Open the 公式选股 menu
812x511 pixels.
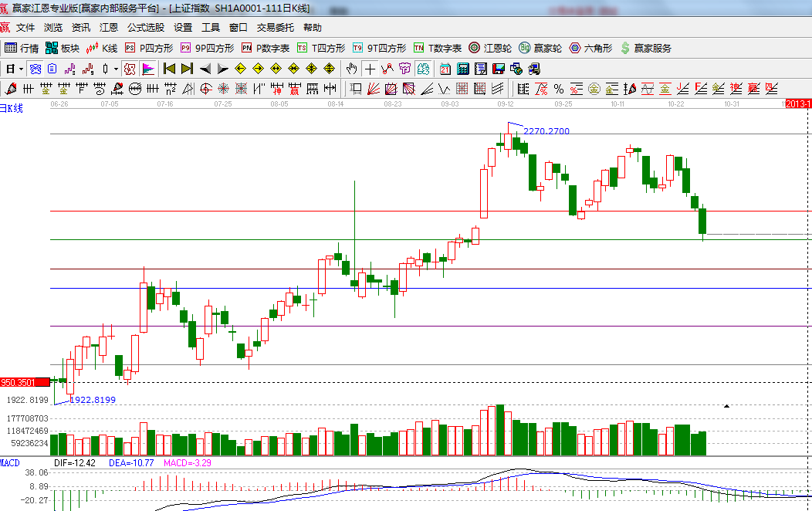coord(146,28)
